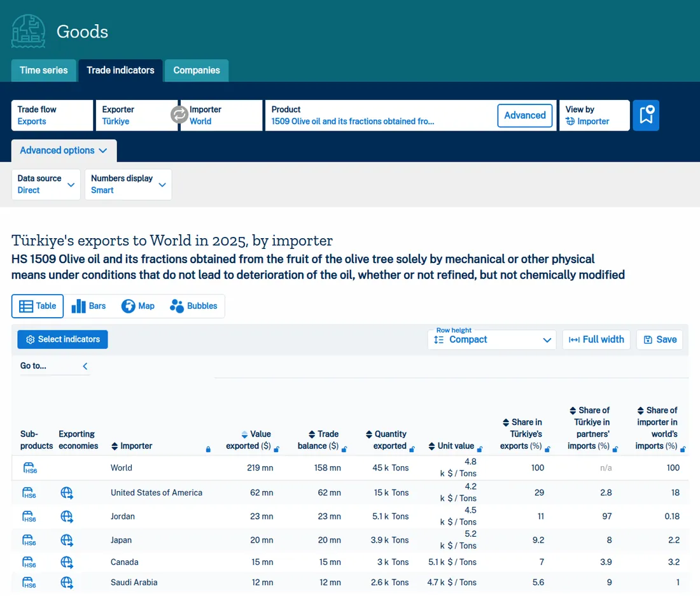Viewport: 700px width, 596px height.
Task: Switch to the Bubbles chart view
Action: click(193, 306)
